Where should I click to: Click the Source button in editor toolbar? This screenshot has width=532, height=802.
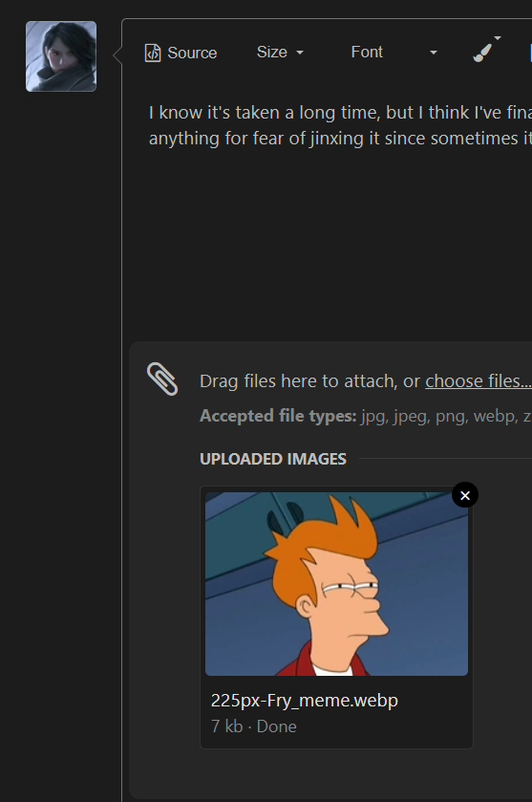(181, 53)
